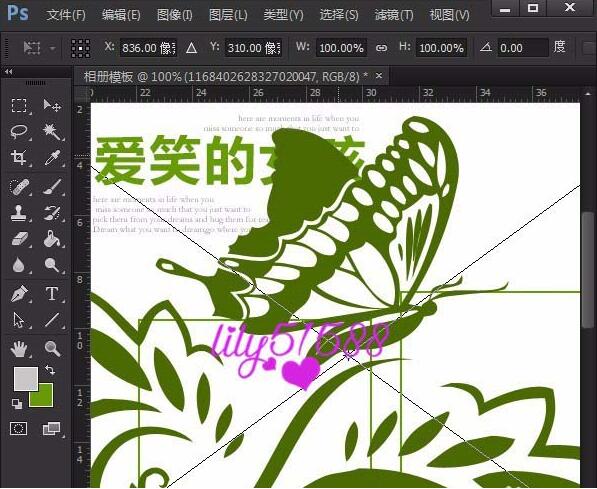Open the transform tool preset dropdown arrow
This screenshot has width=597, height=489.
coord(53,48)
